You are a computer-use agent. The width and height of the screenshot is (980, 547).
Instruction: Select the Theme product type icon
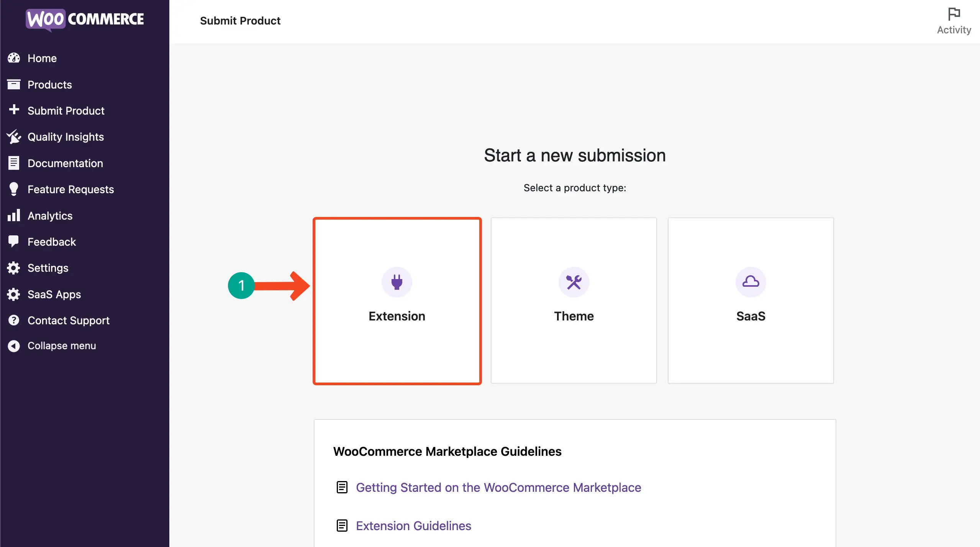tap(574, 282)
